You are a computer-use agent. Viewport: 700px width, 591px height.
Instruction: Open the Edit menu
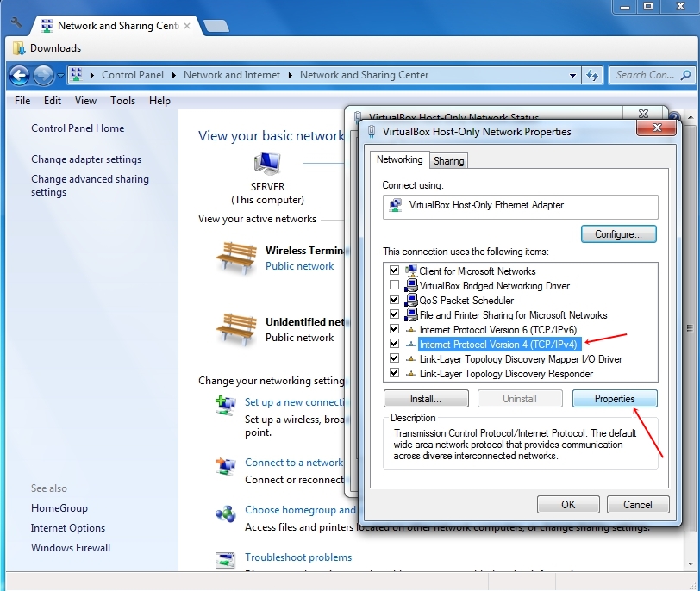(53, 101)
